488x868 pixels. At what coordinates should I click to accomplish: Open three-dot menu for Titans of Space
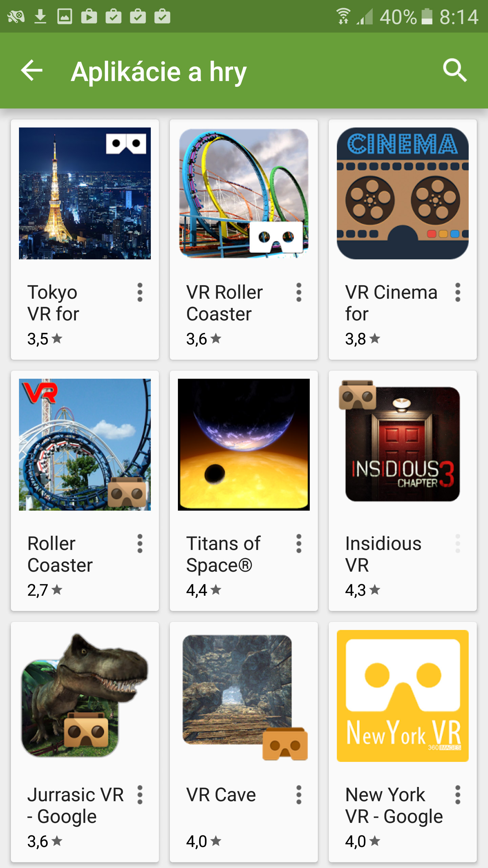click(299, 544)
